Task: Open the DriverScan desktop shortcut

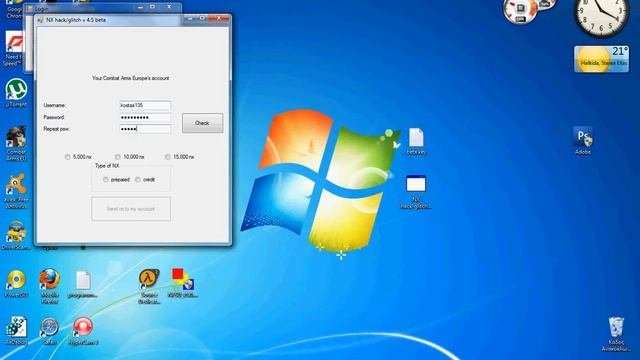Action: [16, 235]
